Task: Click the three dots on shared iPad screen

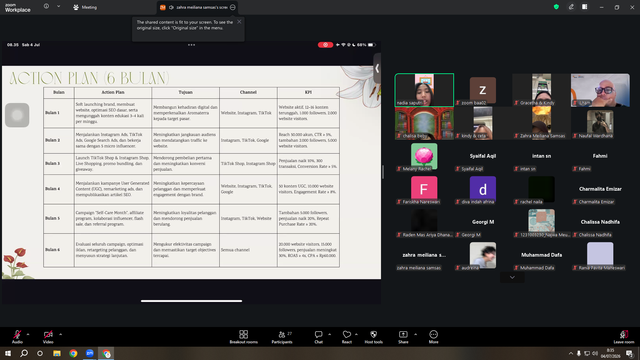Action: coord(191,45)
